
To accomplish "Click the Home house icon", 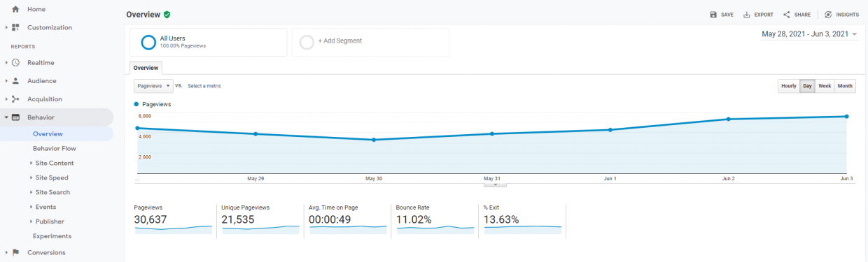I will [15, 9].
